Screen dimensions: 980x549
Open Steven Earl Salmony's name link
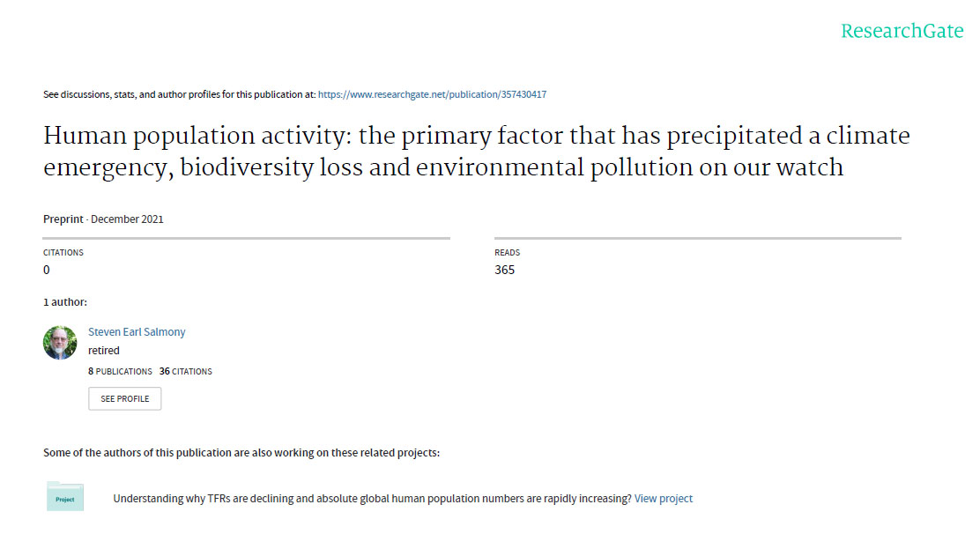click(137, 332)
